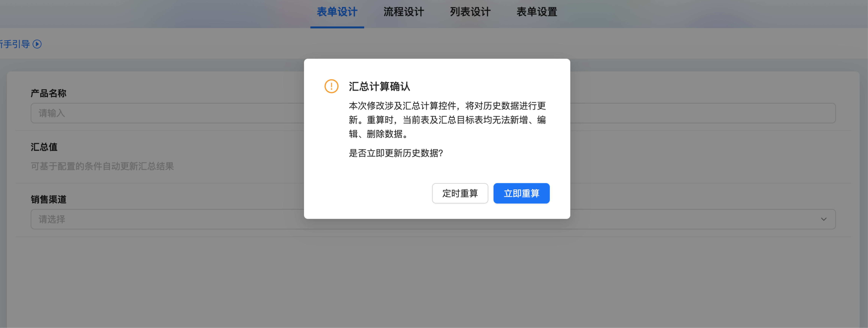This screenshot has width=868, height=328.
Task: Choose the 定时重算 button
Action: pos(460,193)
